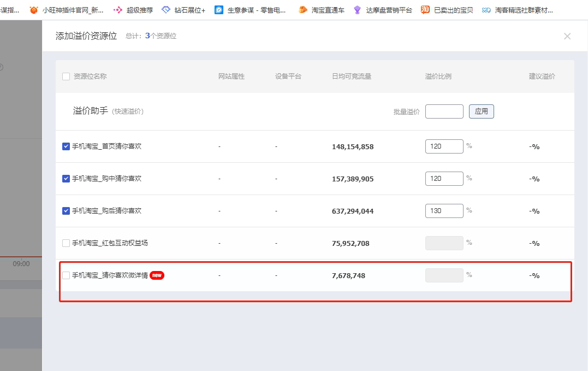
Task: Close the 添加溢价资源位 dialog
Action: click(x=567, y=36)
